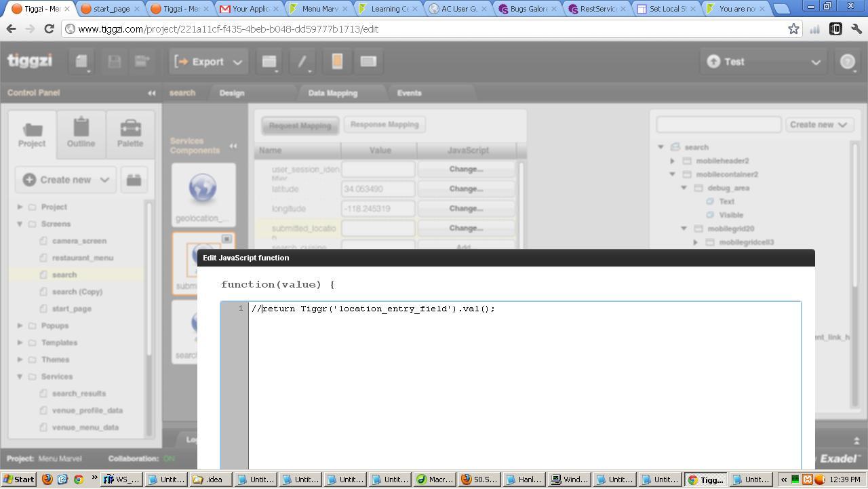The width and height of the screenshot is (868, 489).
Task: Select the phone portrait orientation icon
Action: (337, 62)
